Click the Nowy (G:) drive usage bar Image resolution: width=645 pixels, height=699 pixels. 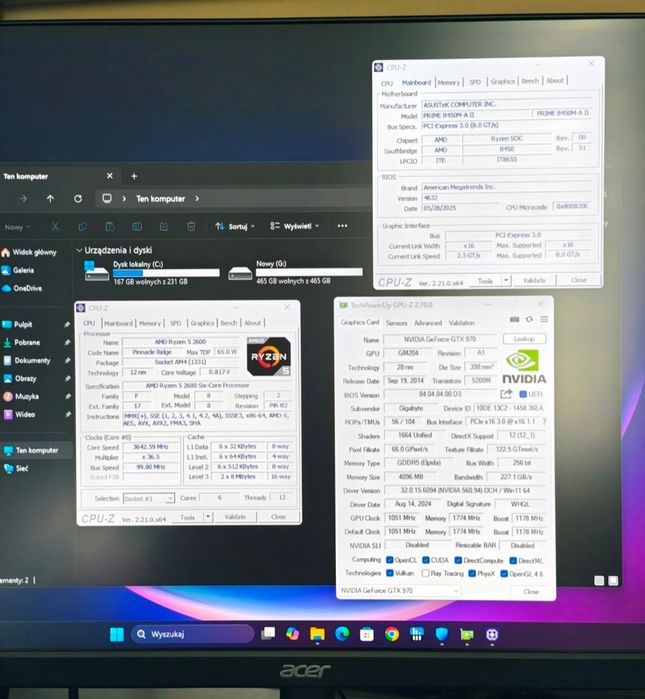(309, 272)
